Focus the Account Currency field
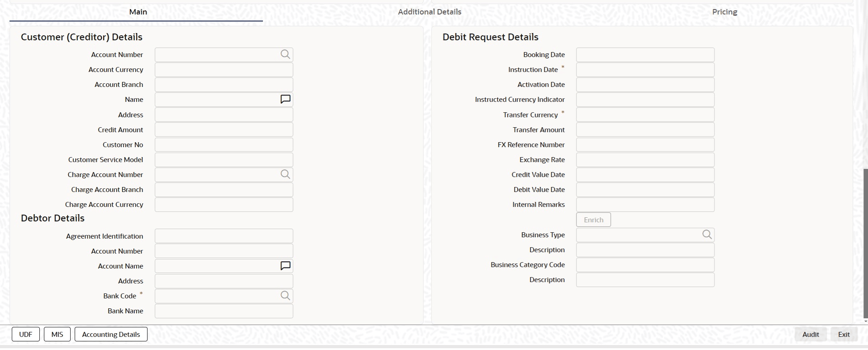The height and width of the screenshot is (350, 868). (224, 70)
